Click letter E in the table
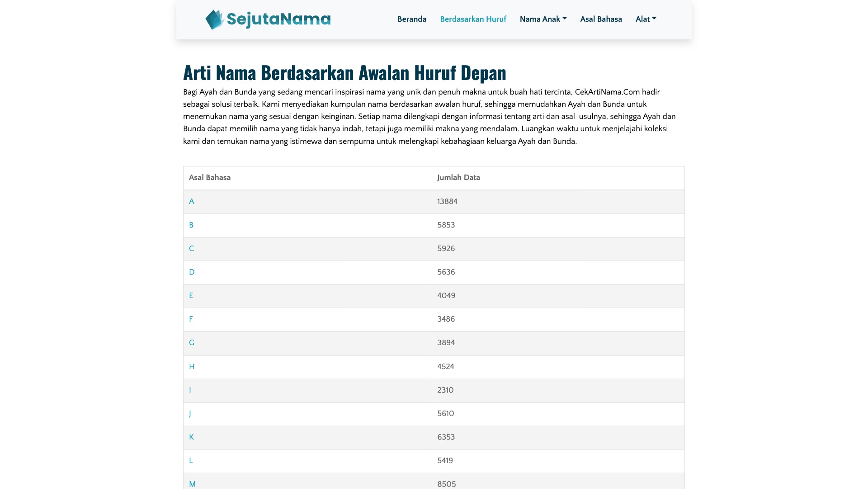The image size is (868, 489). [x=191, y=295]
